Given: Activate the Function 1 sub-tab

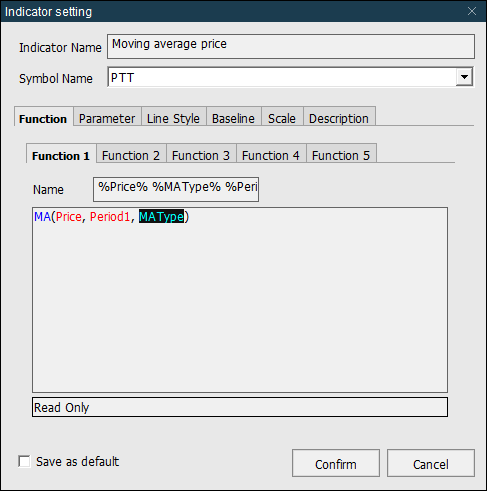Looking at the screenshot, I should [x=61, y=154].
